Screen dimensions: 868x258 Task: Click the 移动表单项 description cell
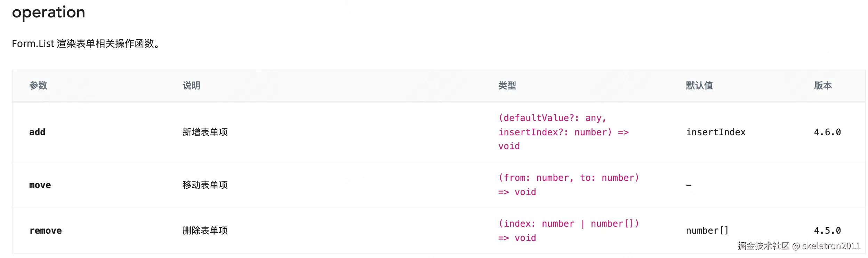tap(205, 185)
